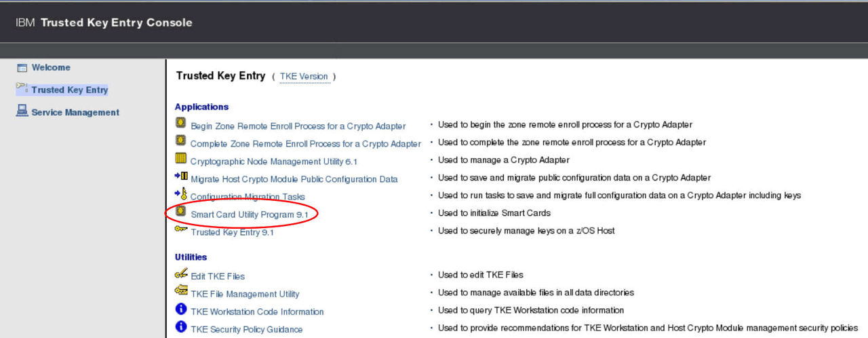
Task: Click the Configuration Migration Tasks key icon
Action: (180, 194)
